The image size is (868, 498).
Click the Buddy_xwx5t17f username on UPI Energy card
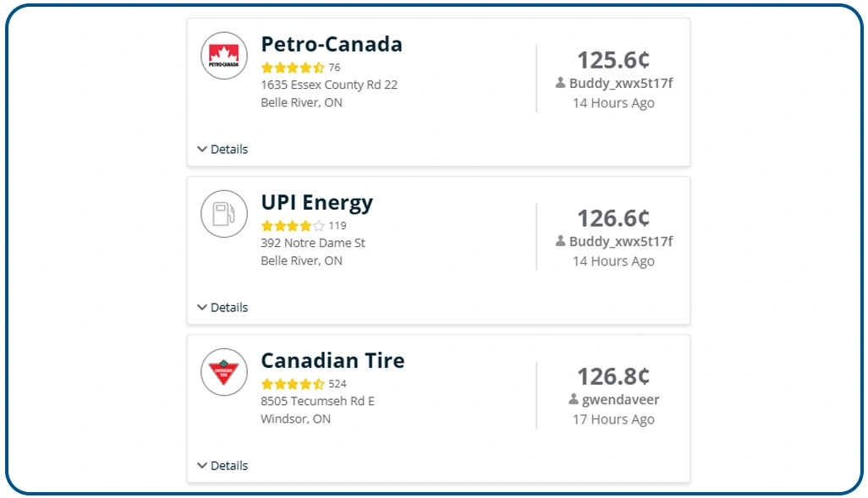(x=619, y=241)
